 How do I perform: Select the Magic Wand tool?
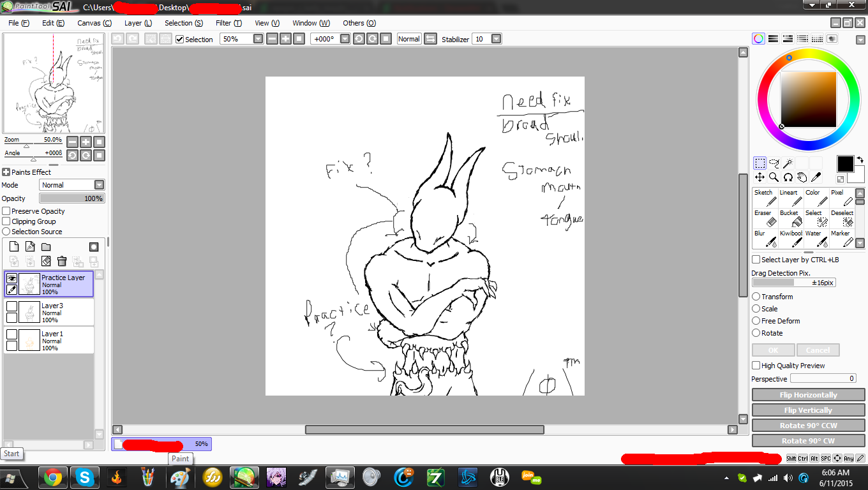[788, 163]
